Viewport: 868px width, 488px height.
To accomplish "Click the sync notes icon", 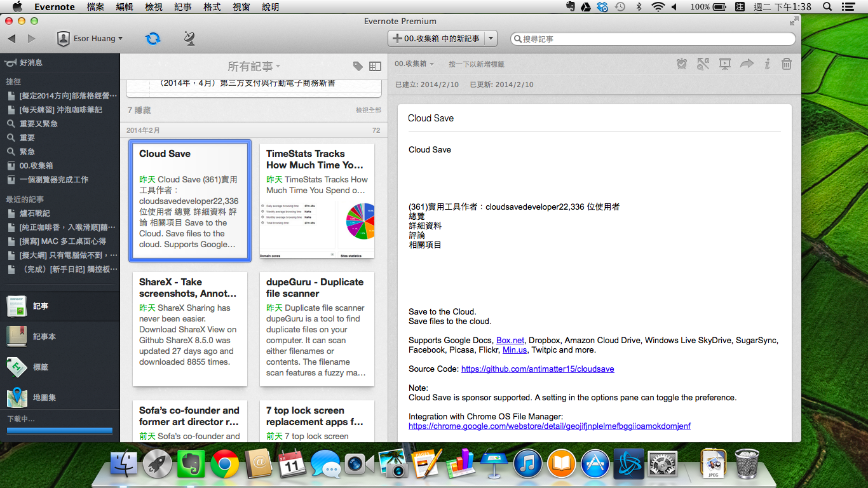I will (153, 39).
